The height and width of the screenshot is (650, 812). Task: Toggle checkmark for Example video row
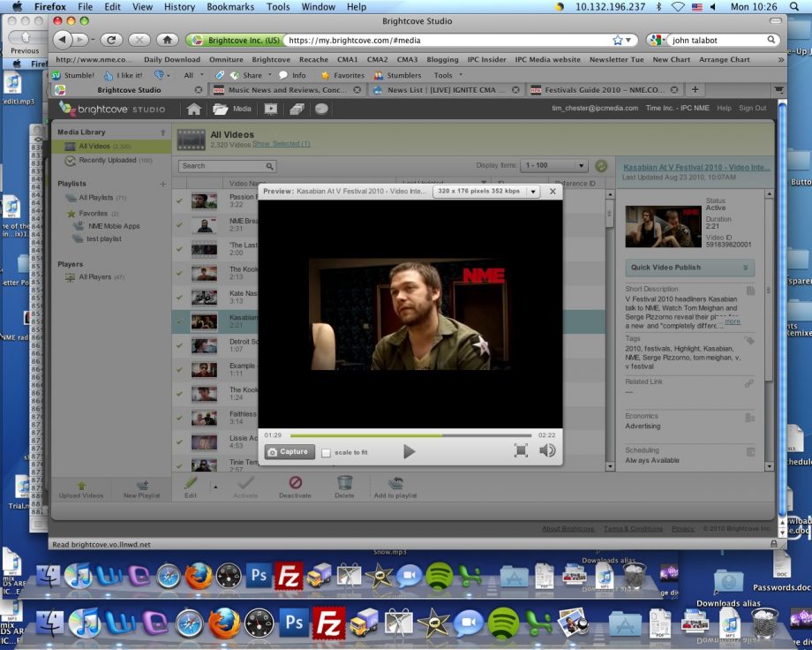tap(179, 369)
